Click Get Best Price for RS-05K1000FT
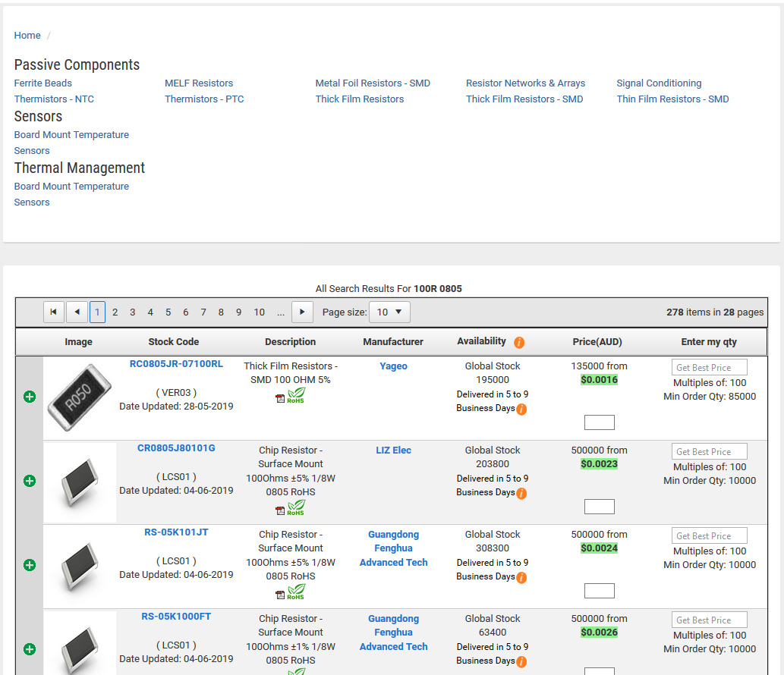Screen dimensions: 784x675 click(709, 619)
